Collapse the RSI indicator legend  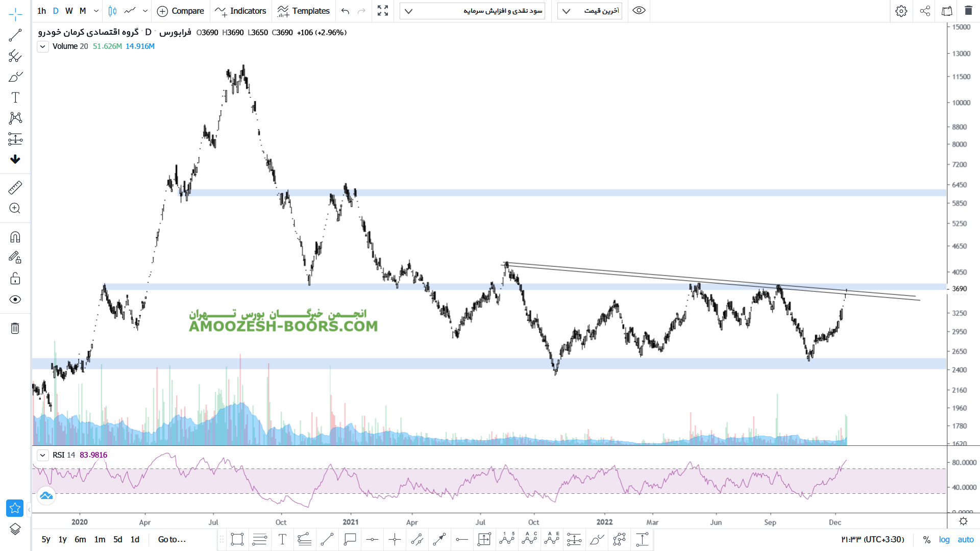[43, 455]
